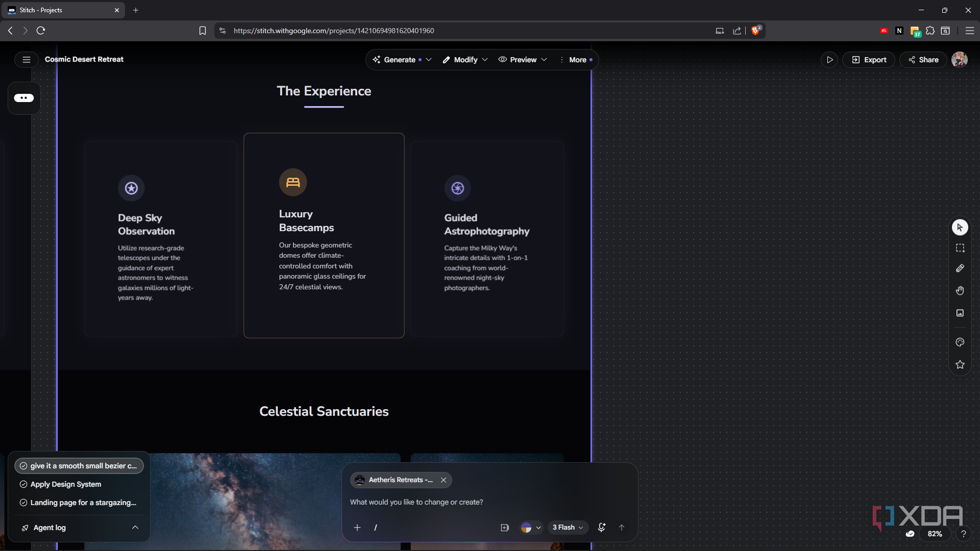Open the user profile avatar
Screen dimensions: 980x551
(959, 60)
